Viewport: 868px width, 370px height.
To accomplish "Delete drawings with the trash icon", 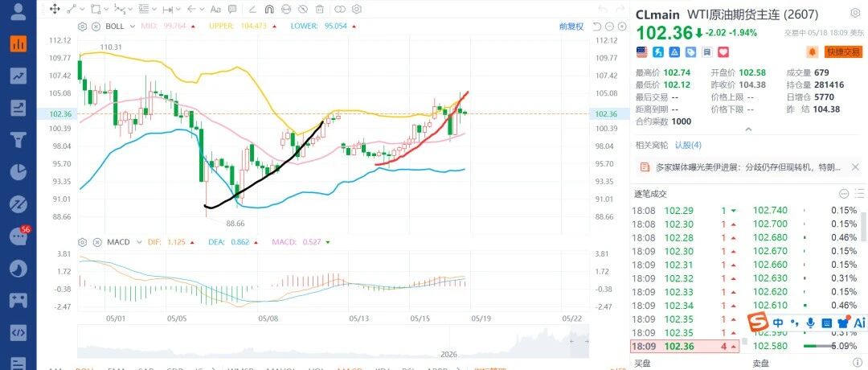I will click(319, 9).
